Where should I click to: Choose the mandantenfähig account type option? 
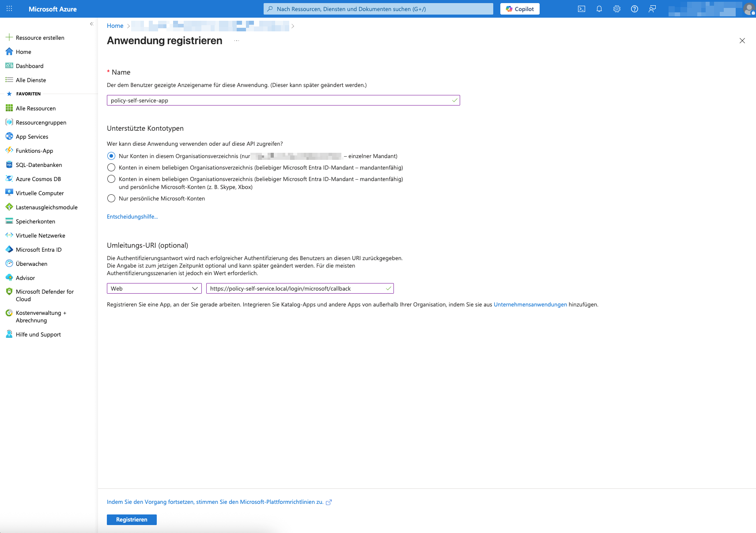pos(111,167)
